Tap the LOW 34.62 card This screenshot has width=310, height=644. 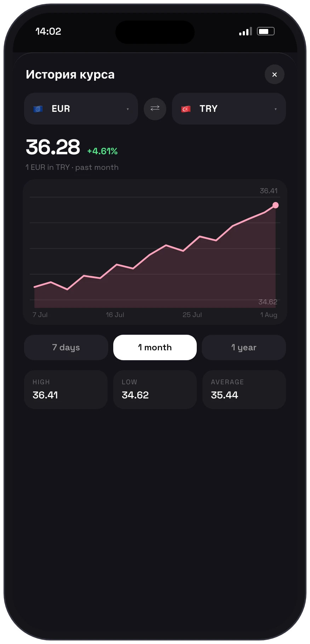coord(155,390)
